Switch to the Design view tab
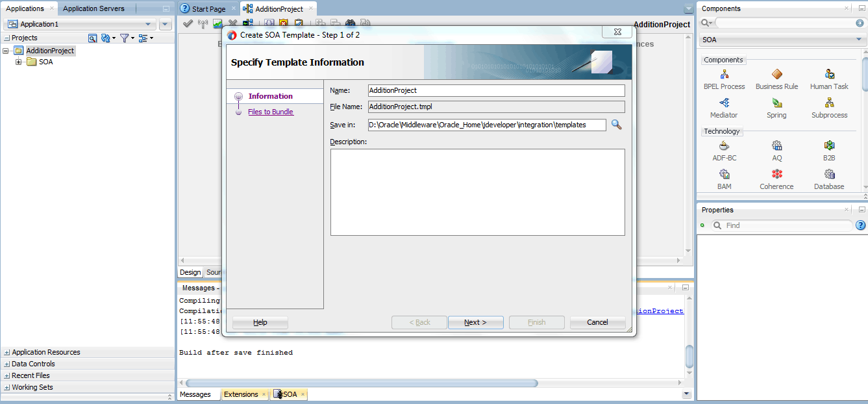Screen dimensions: 868x404 point(190,273)
